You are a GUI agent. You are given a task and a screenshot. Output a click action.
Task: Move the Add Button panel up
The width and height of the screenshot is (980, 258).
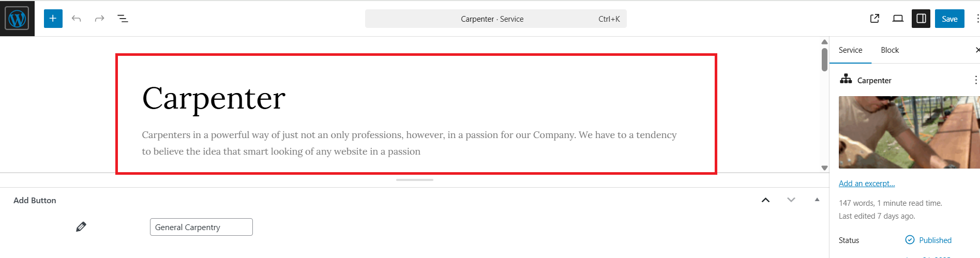click(765, 200)
